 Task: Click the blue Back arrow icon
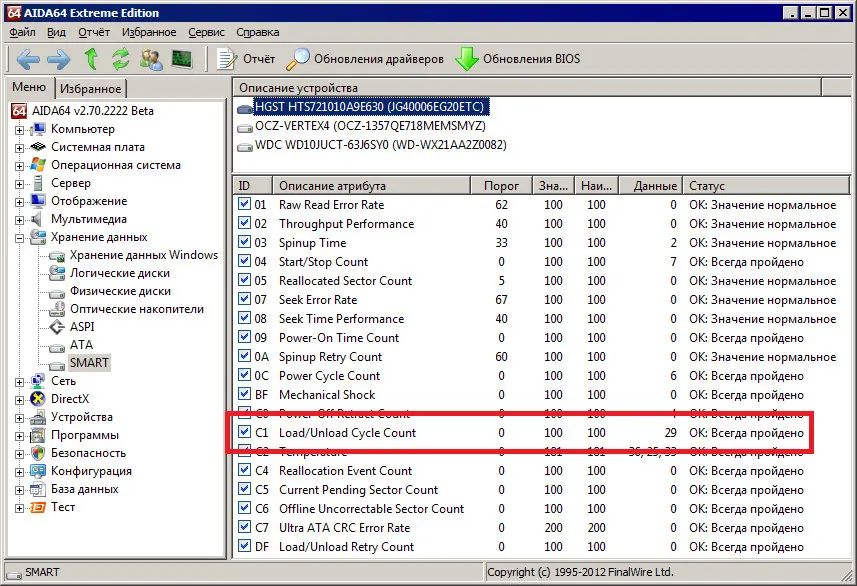(x=28, y=59)
